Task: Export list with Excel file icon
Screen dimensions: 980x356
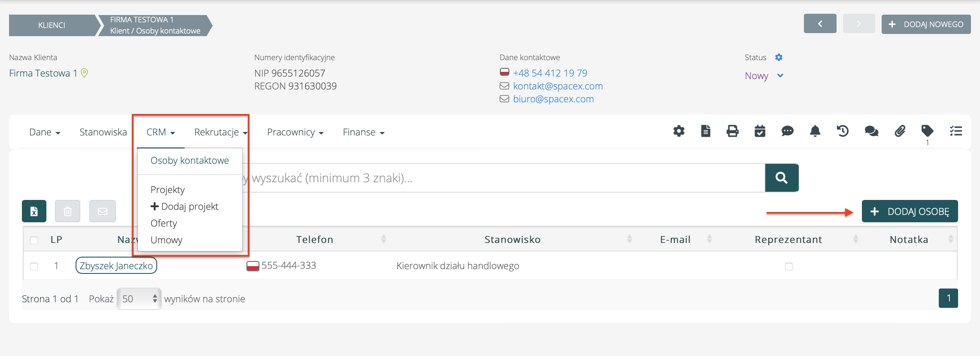Action: click(x=34, y=211)
